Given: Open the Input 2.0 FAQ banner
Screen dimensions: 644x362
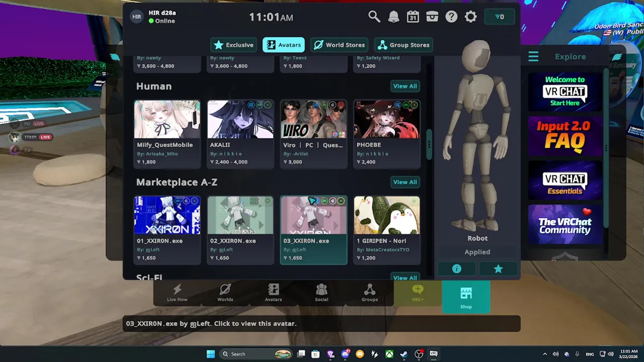Looking at the screenshot, I should coord(565,136).
